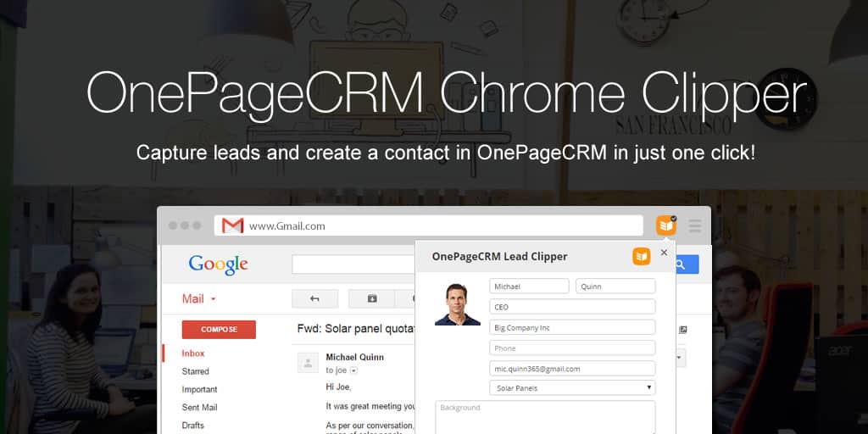Click the company field 'Big Company Inc'
The image size is (868, 434).
pyautogui.click(x=572, y=327)
